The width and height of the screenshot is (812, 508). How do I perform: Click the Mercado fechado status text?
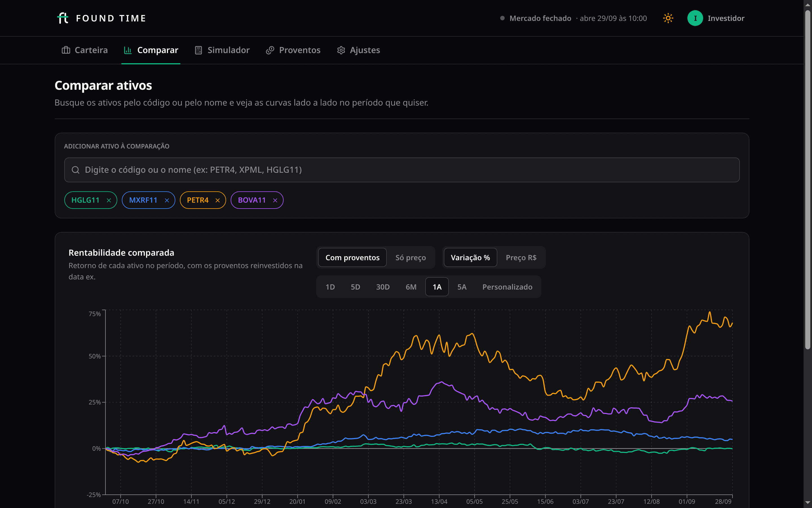pyautogui.click(x=540, y=18)
